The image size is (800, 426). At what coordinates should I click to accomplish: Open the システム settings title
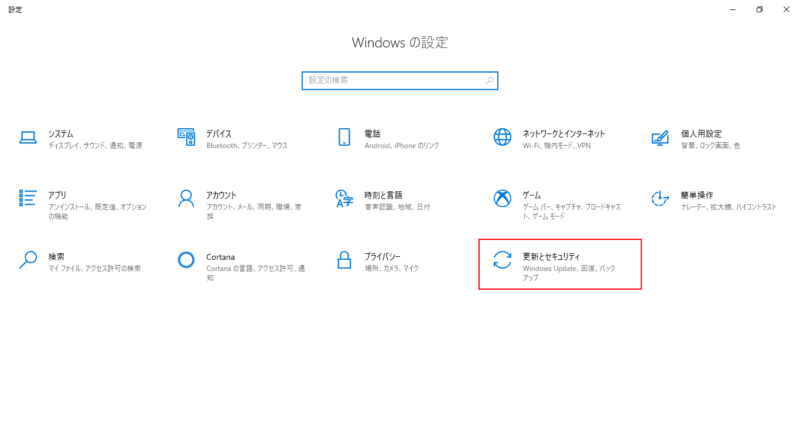[61, 134]
